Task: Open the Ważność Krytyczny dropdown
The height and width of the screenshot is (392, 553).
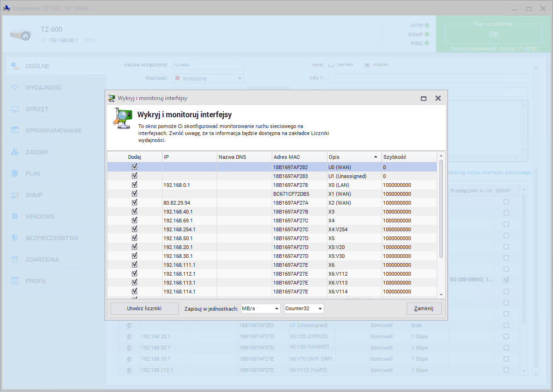Action: [x=208, y=78]
